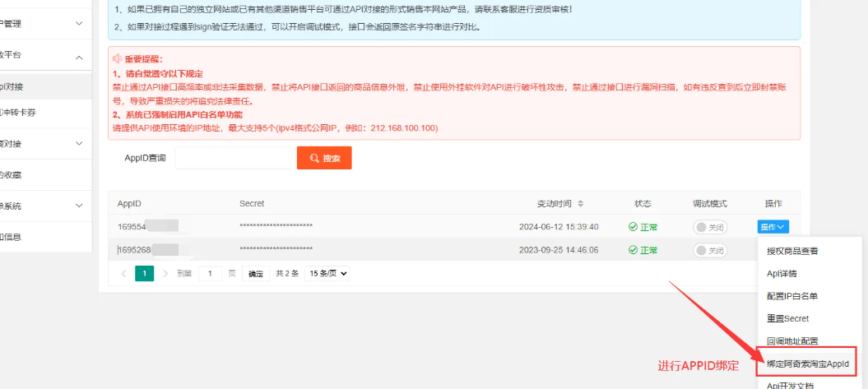Sort the table by 变动时间 column
The width and height of the screenshot is (868, 389).
click(x=580, y=203)
